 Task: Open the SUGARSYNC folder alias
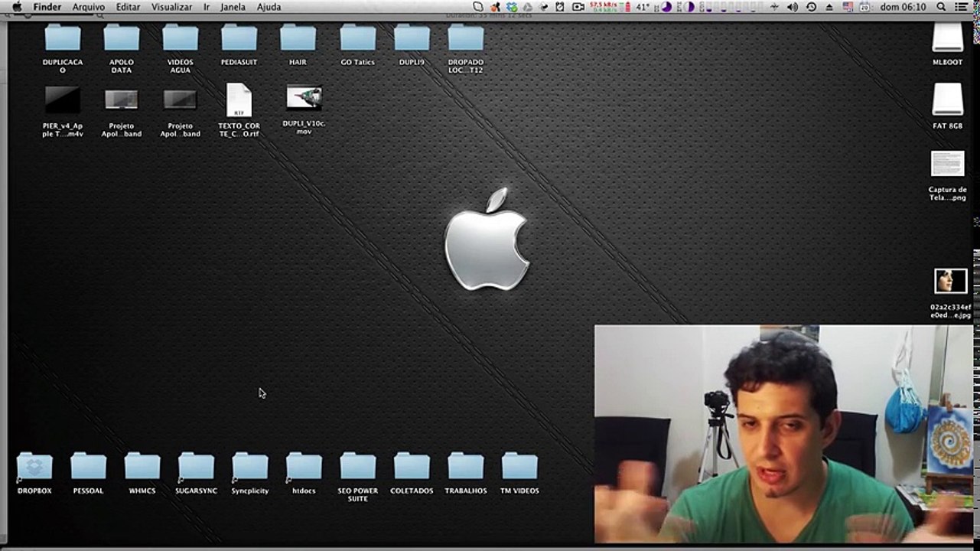tap(196, 466)
